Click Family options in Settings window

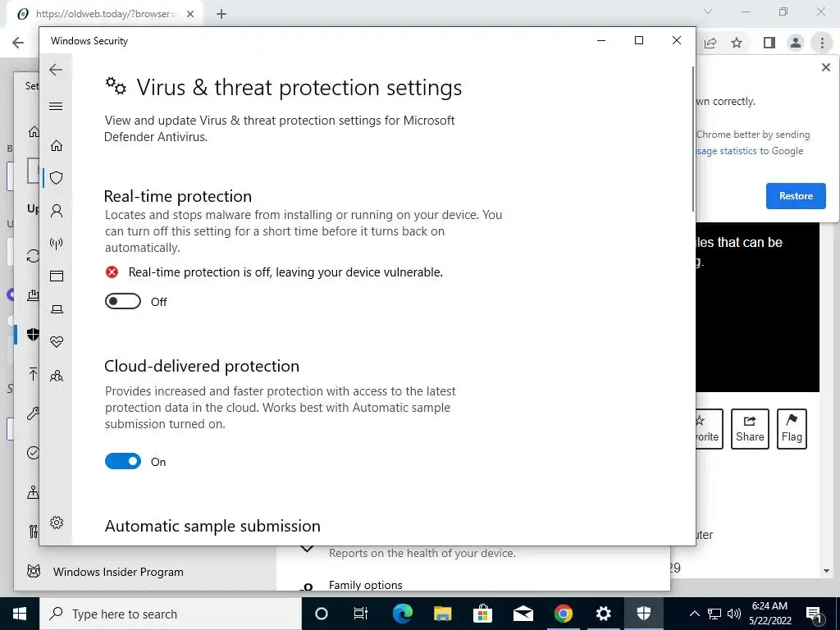tap(365, 585)
